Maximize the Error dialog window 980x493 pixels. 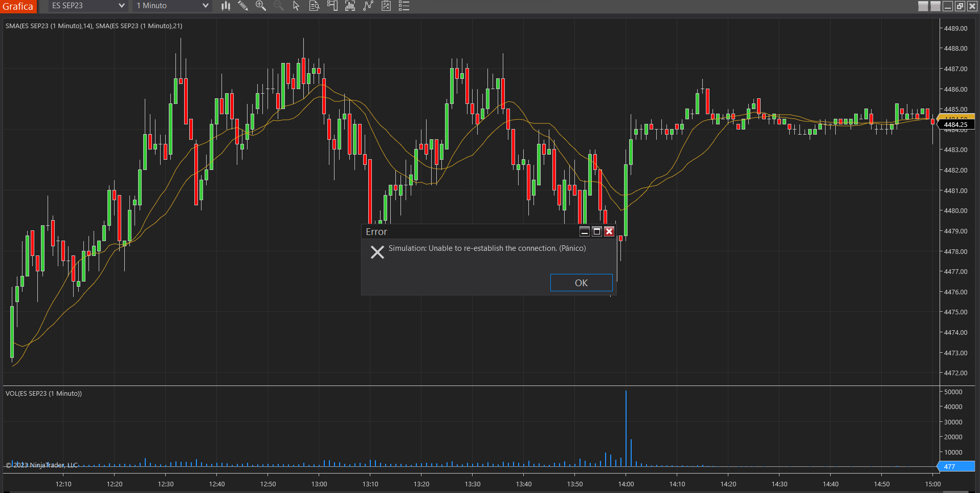click(x=596, y=231)
